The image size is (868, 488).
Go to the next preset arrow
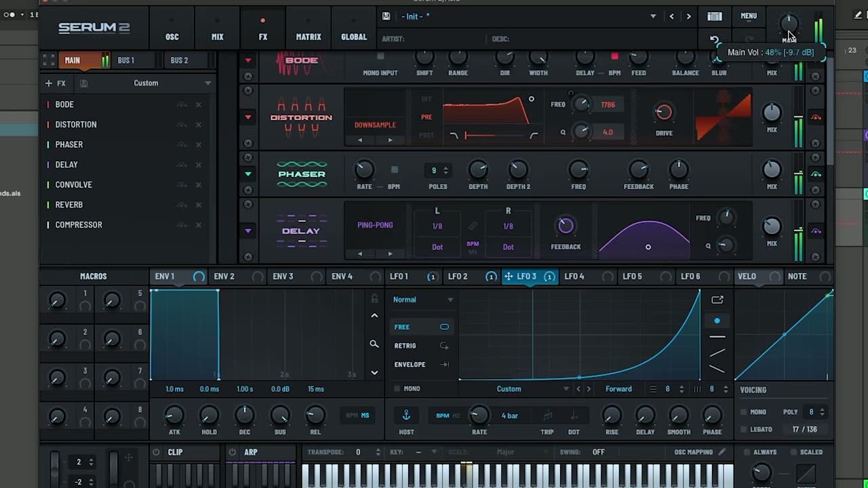689,16
